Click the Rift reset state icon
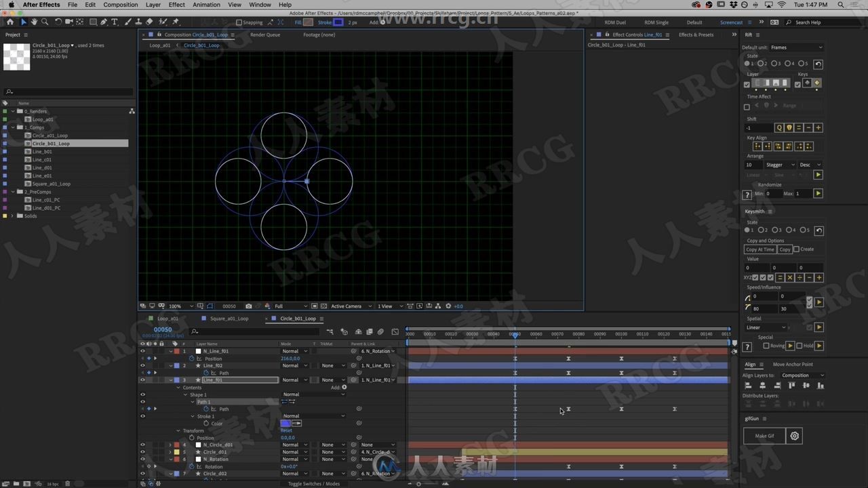 point(818,64)
